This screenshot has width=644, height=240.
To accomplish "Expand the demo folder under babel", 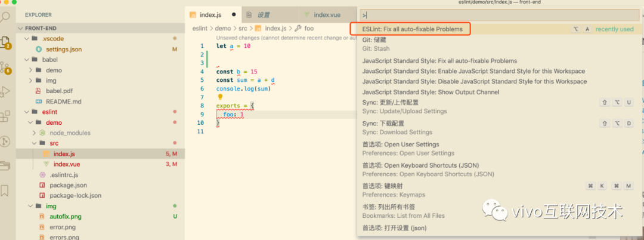I will 30,70.
